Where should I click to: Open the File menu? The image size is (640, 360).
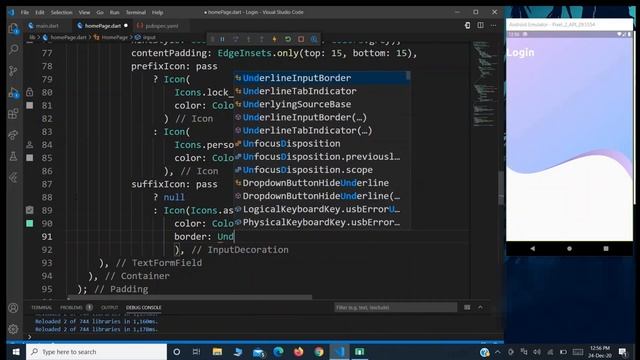coord(25,12)
